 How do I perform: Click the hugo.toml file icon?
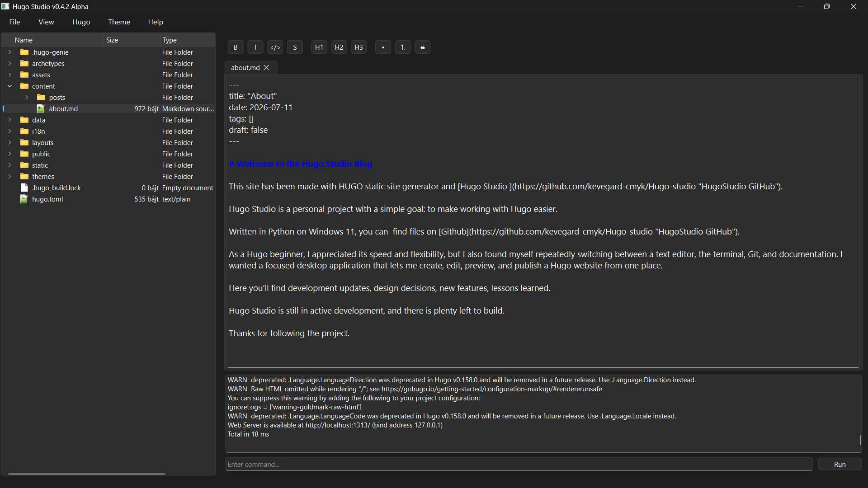[24, 199]
